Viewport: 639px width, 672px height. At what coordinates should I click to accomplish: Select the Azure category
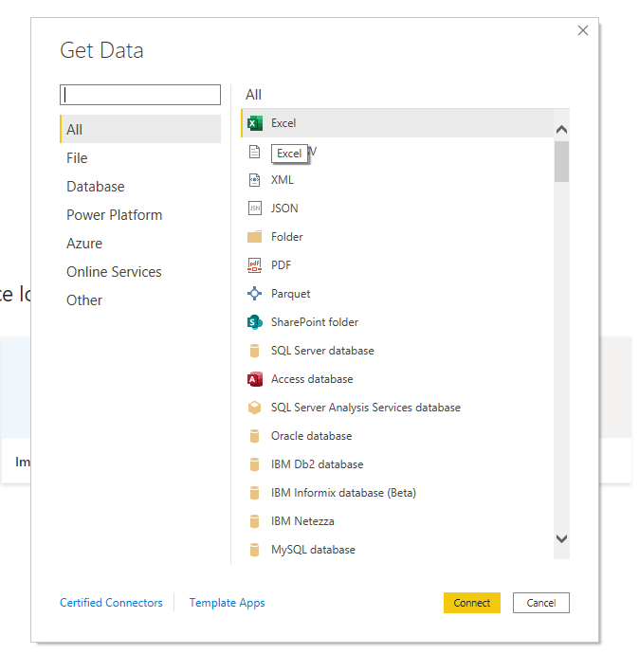[x=140, y=243]
